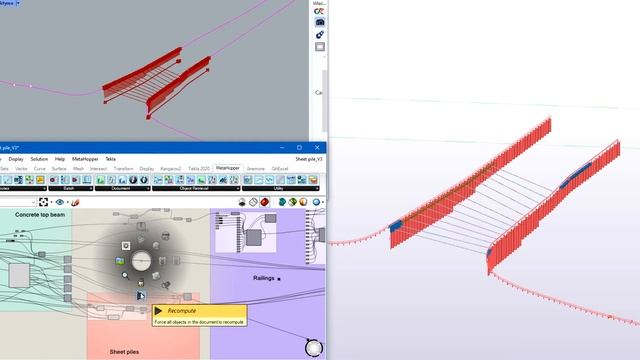Screen dimensions: 640x360
Task: Click the Sheet piles group label
Action: [124, 351]
